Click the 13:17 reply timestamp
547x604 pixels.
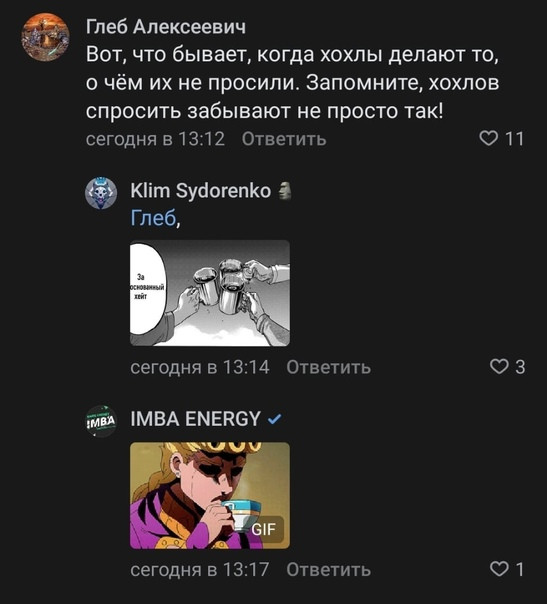[x=200, y=570]
